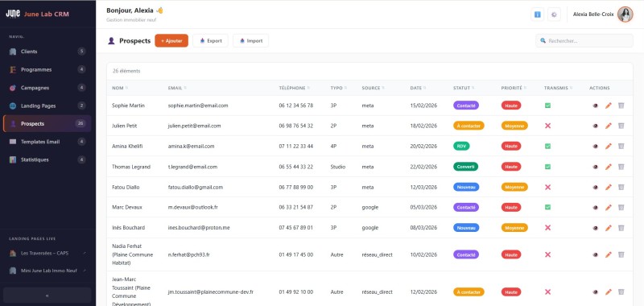
Task: Toggle transmis check for Marc Devaux
Action: point(547,208)
